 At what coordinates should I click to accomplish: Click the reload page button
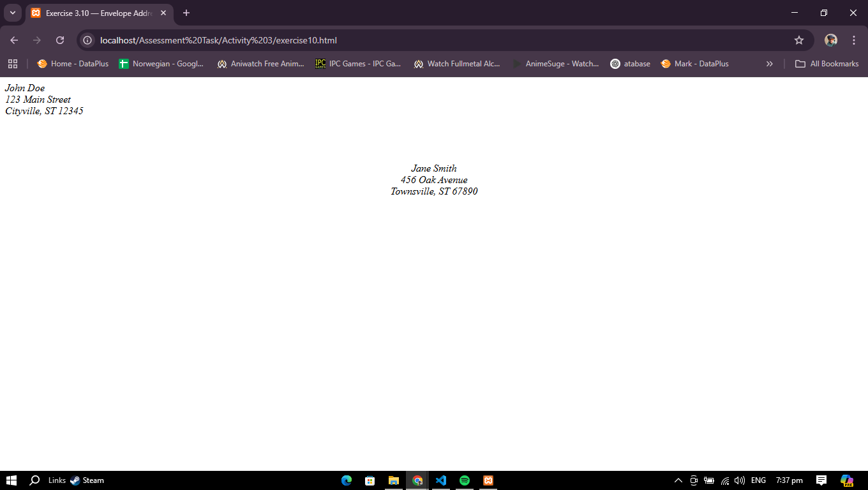pyautogui.click(x=60, y=40)
